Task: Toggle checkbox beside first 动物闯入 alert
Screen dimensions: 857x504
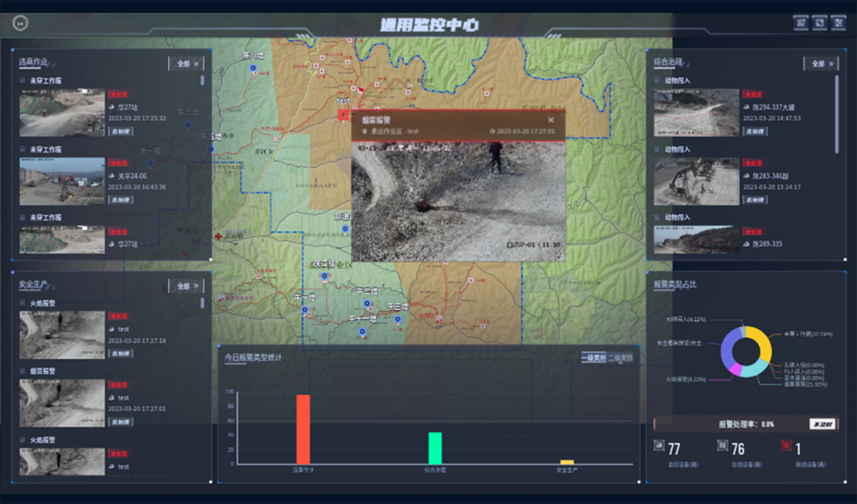Action: click(x=658, y=81)
